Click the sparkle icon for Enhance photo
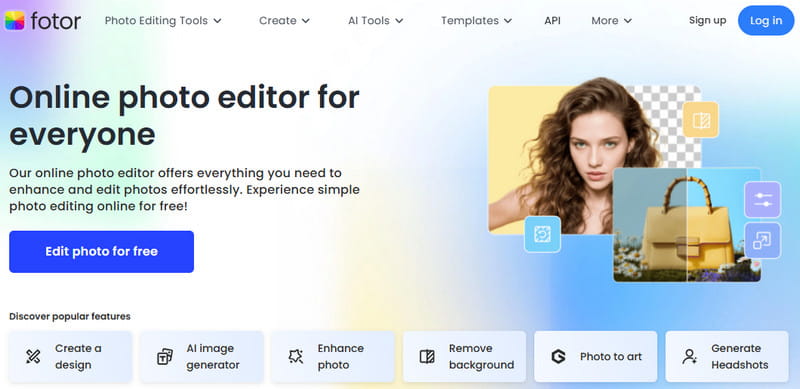 (x=296, y=356)
